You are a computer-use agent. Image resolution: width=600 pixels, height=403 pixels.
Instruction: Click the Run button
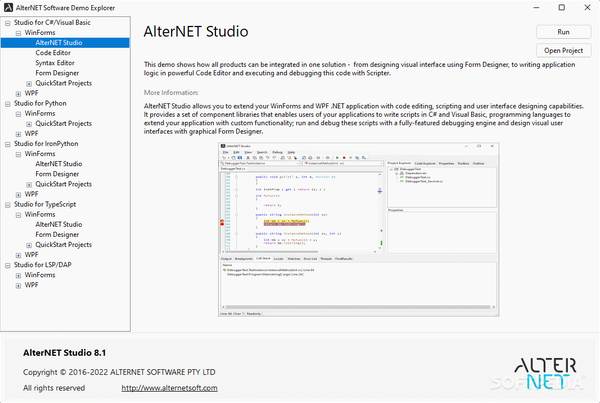563,32
